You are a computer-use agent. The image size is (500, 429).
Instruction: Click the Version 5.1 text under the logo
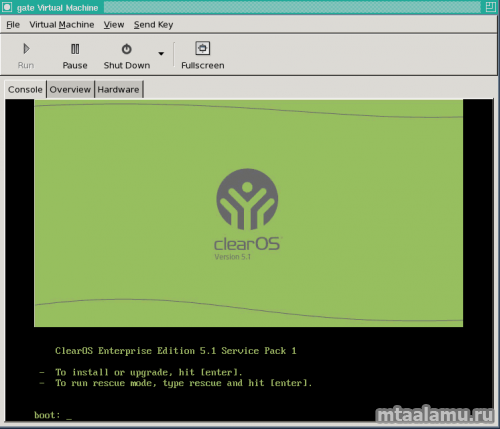point(232,257)
